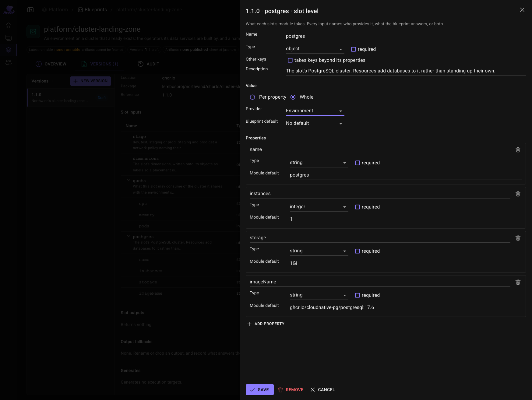Open the home icon in sidebar

pos(9,26)
